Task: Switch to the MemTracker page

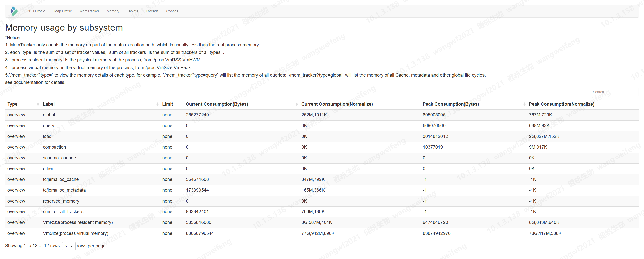Action: [x=89, y=11]
